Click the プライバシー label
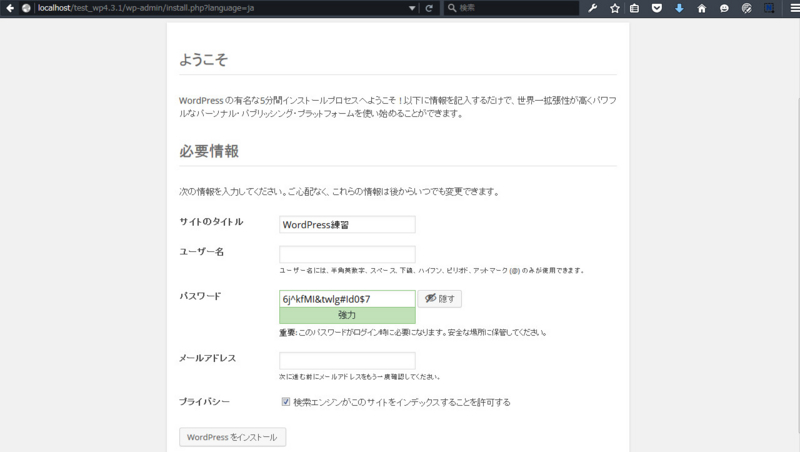 click(x=204, y=401)
